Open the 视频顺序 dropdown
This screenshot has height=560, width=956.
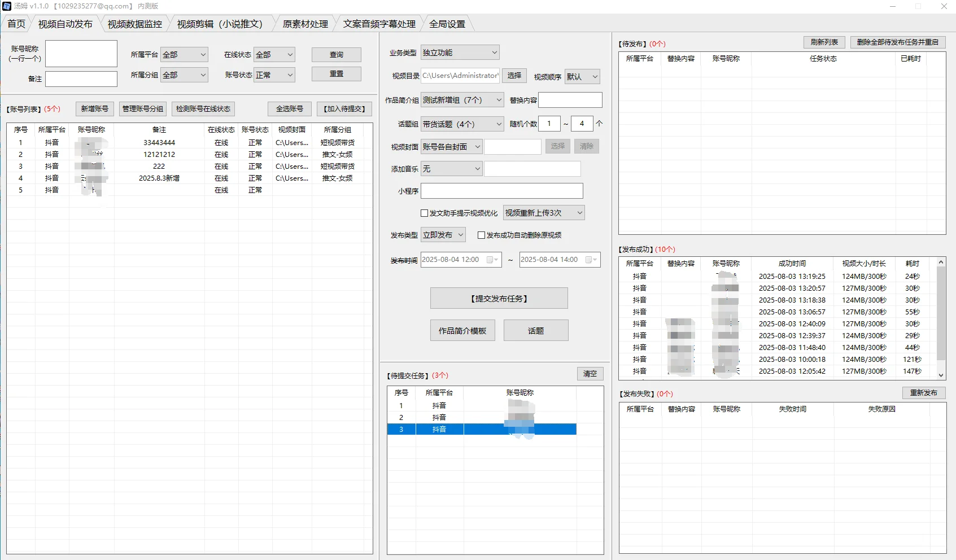582,77
